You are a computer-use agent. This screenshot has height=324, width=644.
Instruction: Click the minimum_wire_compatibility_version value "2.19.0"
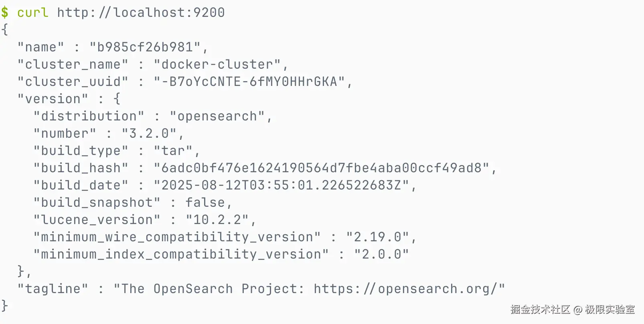tap(377, 237)
